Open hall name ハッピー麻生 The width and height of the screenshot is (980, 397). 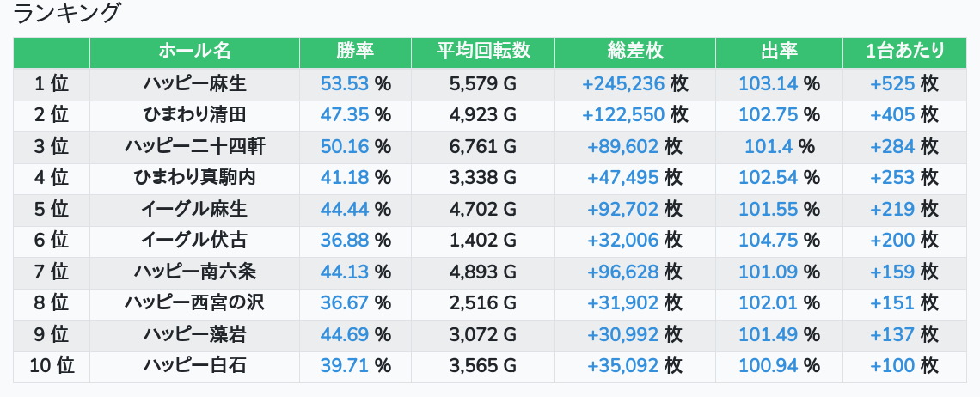[x=194, y=84]
